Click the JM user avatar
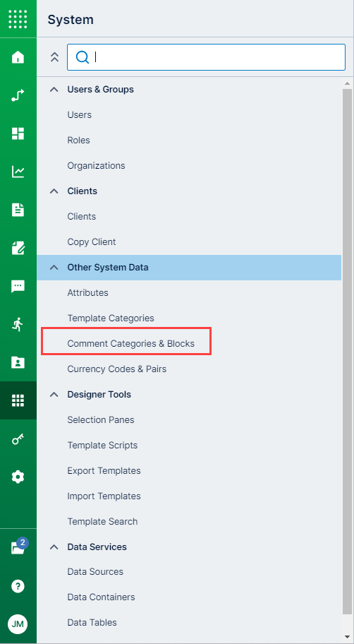This screenshot has width=354, height=644. 18,624
